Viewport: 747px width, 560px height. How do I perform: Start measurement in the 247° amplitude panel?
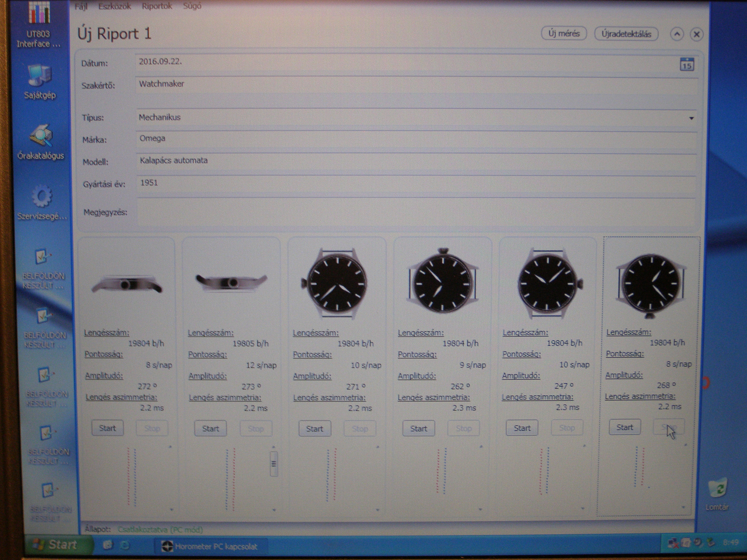(x=522, y=428)
